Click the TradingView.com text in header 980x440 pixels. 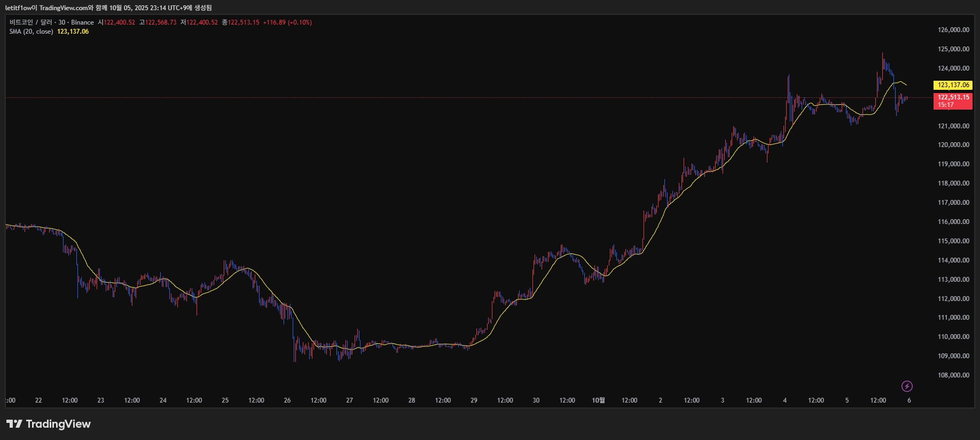[64, 8]
